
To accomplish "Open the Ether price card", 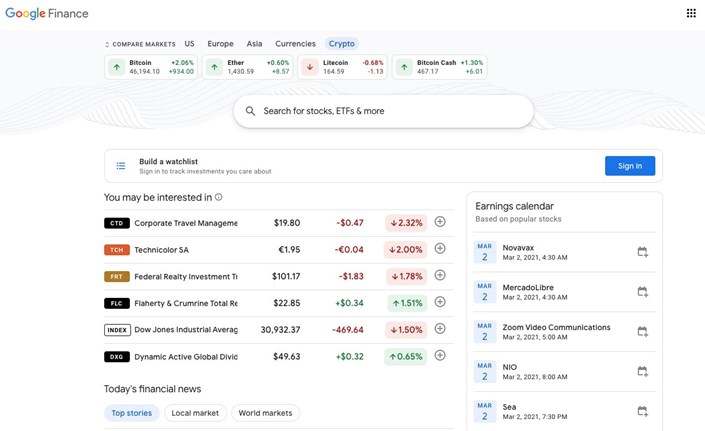I will coord(248,67).
